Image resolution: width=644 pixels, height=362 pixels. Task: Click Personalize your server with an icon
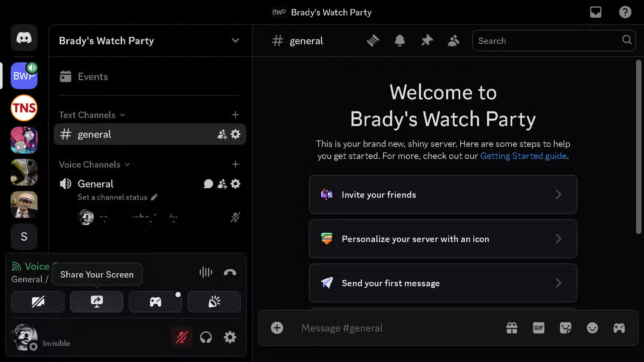click(x=443, y=239)
